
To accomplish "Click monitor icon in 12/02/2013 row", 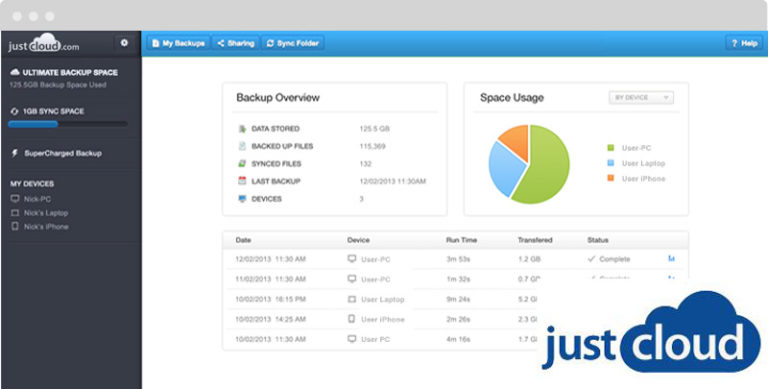I will (x=352, y=259).
